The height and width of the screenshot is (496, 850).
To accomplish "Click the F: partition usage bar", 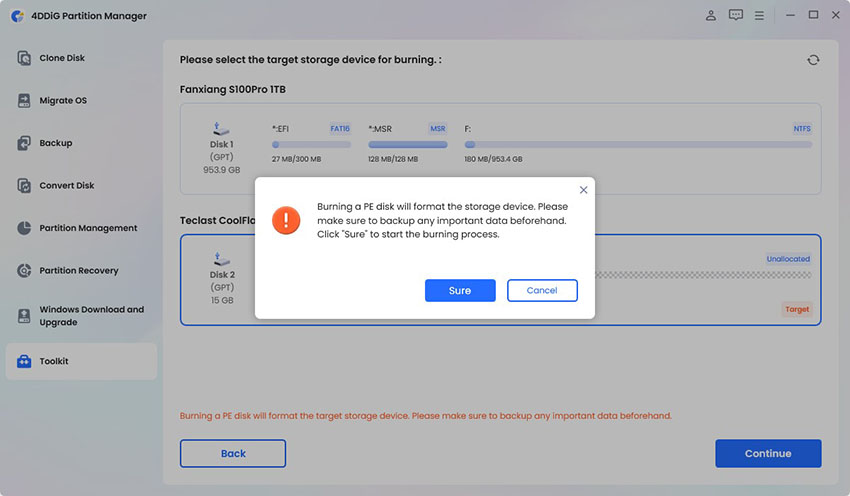I will coord(638,145).
